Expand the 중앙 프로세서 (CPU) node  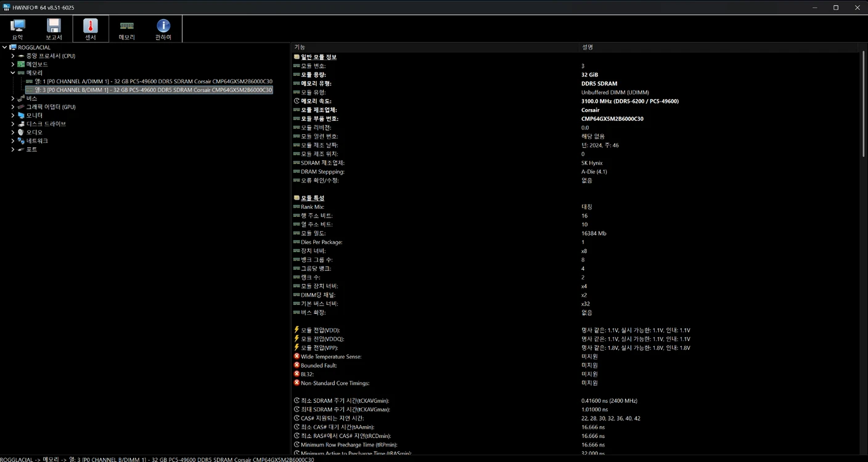13,56
